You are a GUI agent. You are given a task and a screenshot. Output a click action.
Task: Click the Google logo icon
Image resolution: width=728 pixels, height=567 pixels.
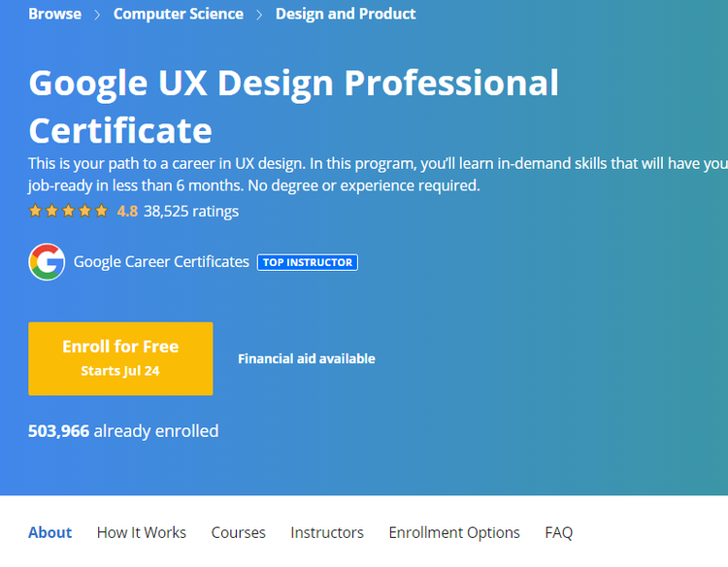(x=47, y=262)
